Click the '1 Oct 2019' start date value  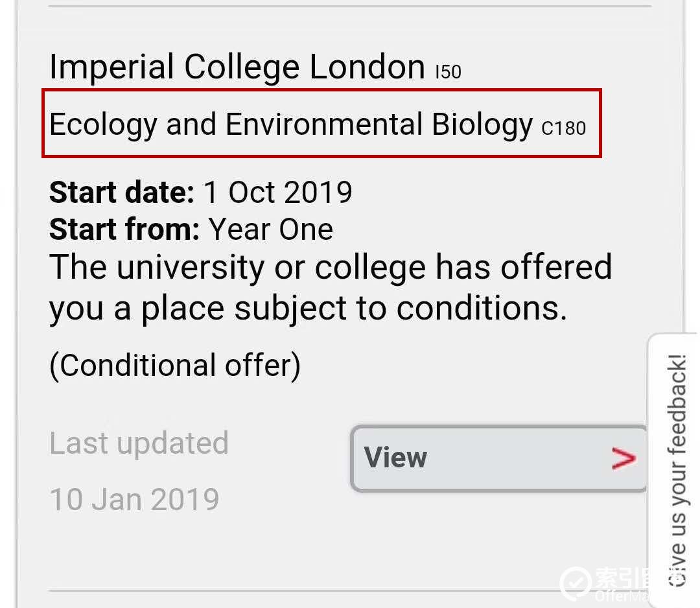pyautogui.click(x=277, y=193)
